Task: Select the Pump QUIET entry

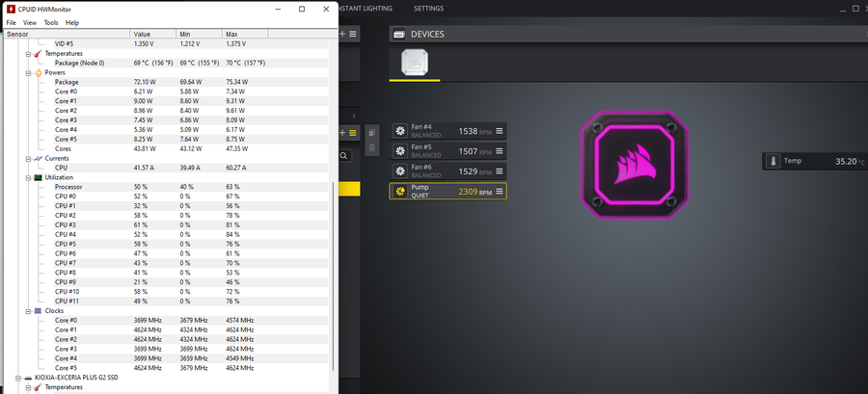Action: tap(448, 191)
